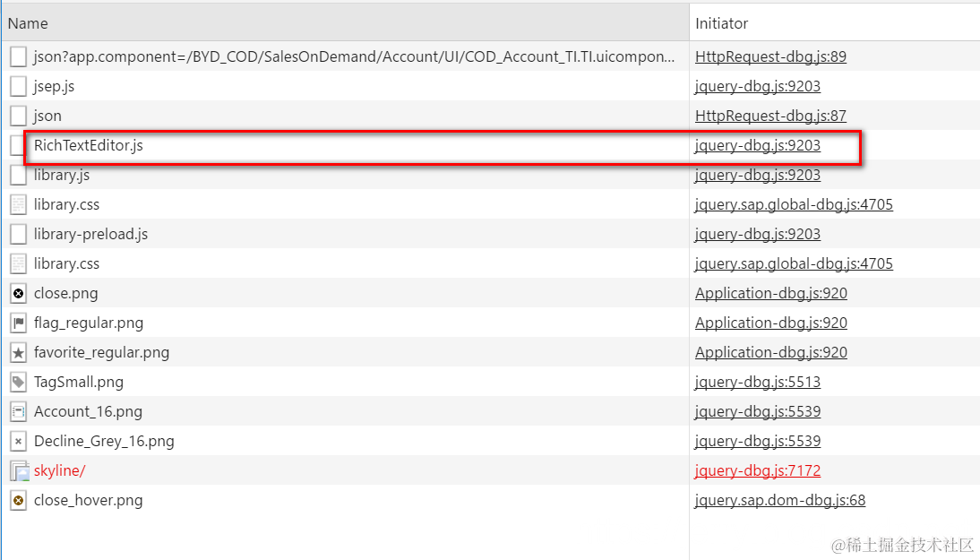Open initiator link jquery-dbg.js:5513
This screenshot has height=560, width=980.
click(x=758, y=382)
